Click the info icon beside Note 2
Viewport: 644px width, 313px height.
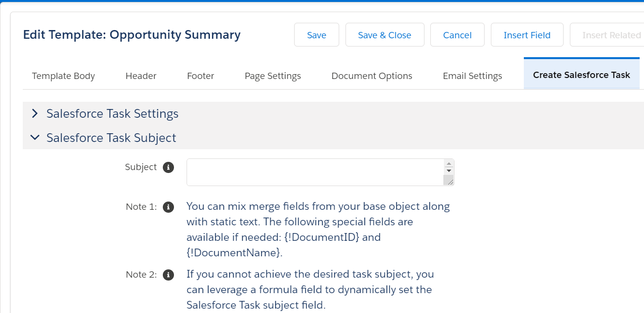(168, 275)
